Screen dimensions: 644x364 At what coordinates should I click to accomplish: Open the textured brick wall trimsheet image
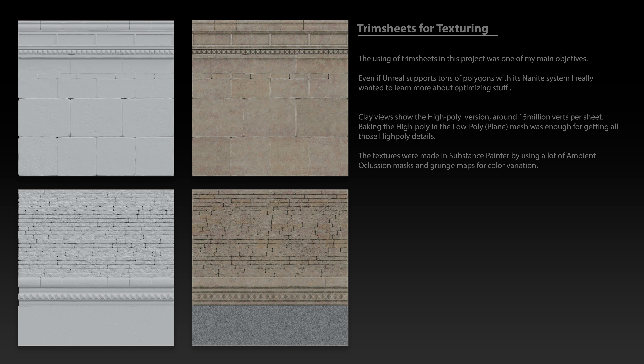pos(270,268)
